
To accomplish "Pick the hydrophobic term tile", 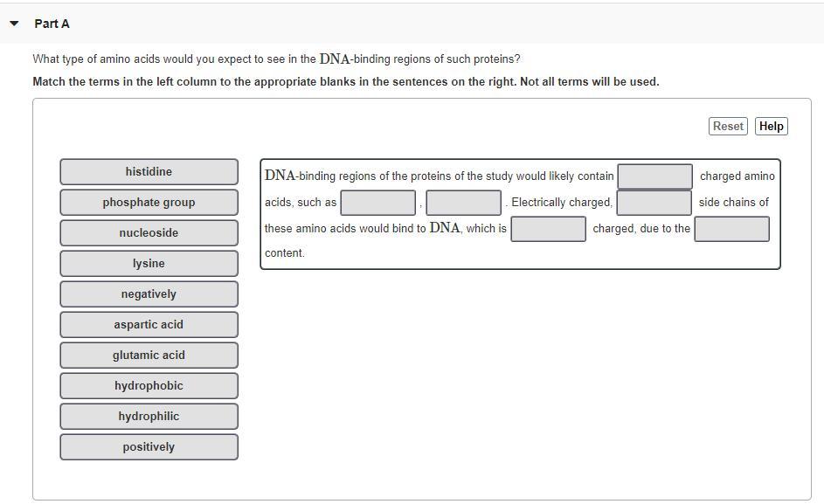I will click(x=149, y=386).
